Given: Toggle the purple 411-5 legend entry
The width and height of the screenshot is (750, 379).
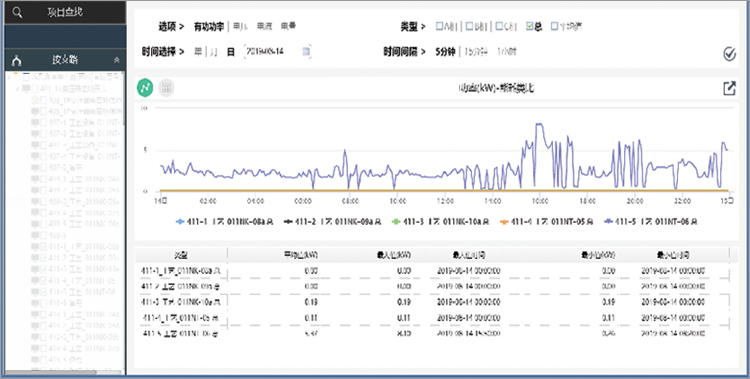Looking at the screenshot, I should tap(651, 222).
